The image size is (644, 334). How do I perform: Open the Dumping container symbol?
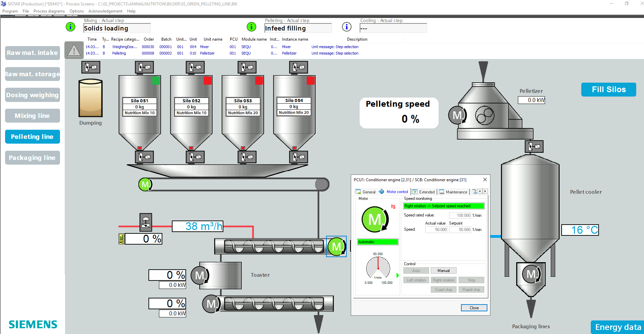[90, 98]
